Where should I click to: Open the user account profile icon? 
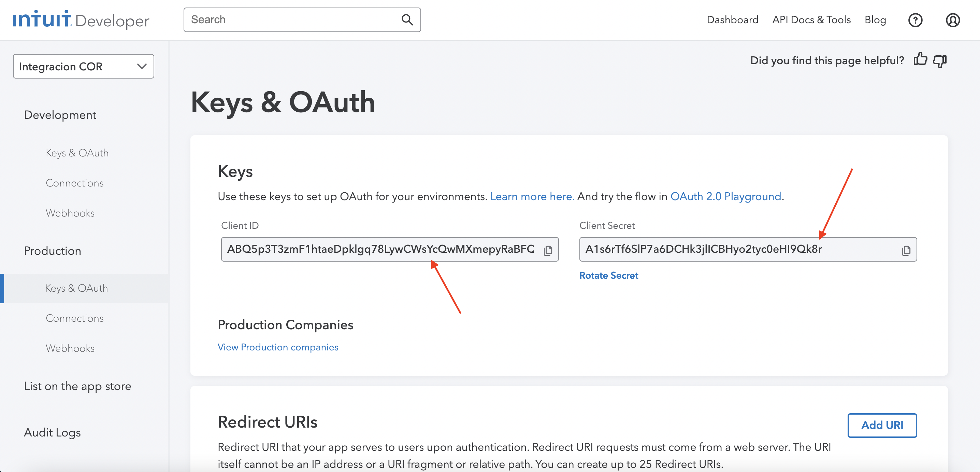tap(953, 20)
